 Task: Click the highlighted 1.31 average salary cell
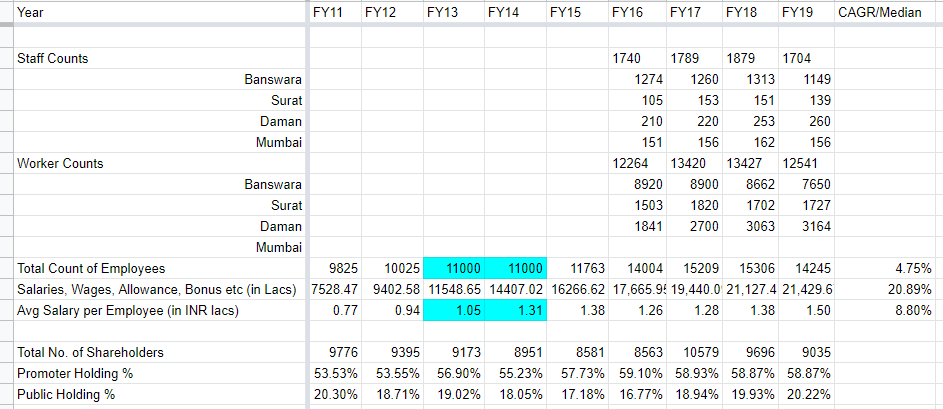(x=515, y=310)
